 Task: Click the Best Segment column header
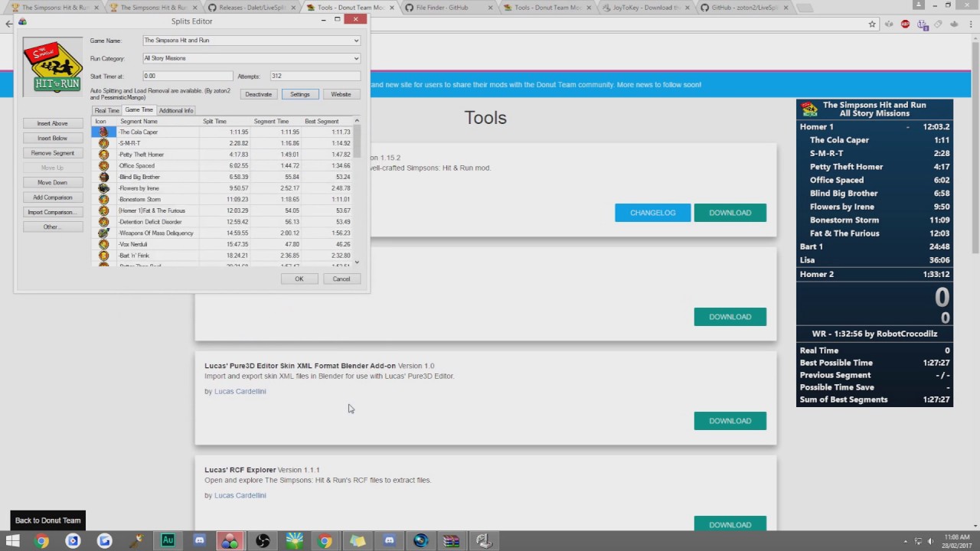coord(327,121)
